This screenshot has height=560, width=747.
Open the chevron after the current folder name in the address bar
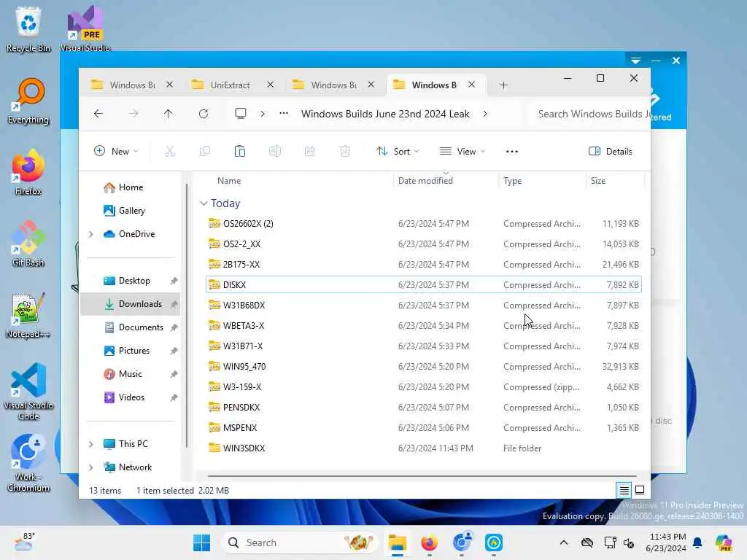coord(485,114)
